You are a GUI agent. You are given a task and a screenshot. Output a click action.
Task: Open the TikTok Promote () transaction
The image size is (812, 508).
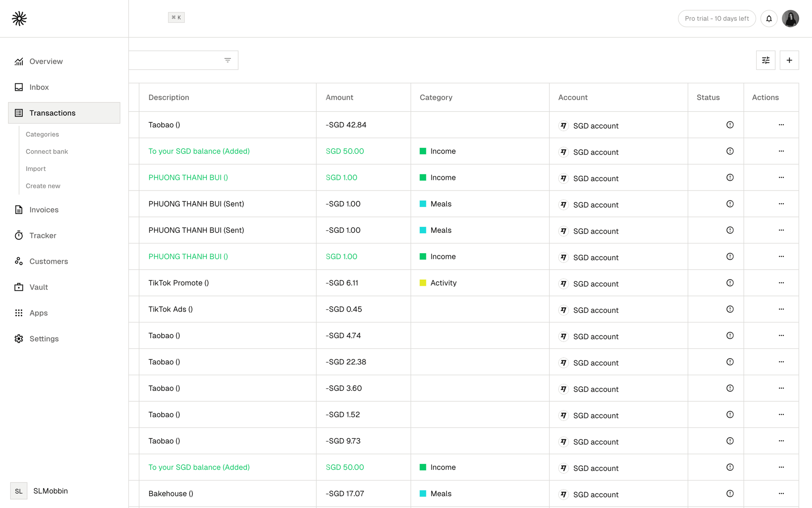click(178, 283)
